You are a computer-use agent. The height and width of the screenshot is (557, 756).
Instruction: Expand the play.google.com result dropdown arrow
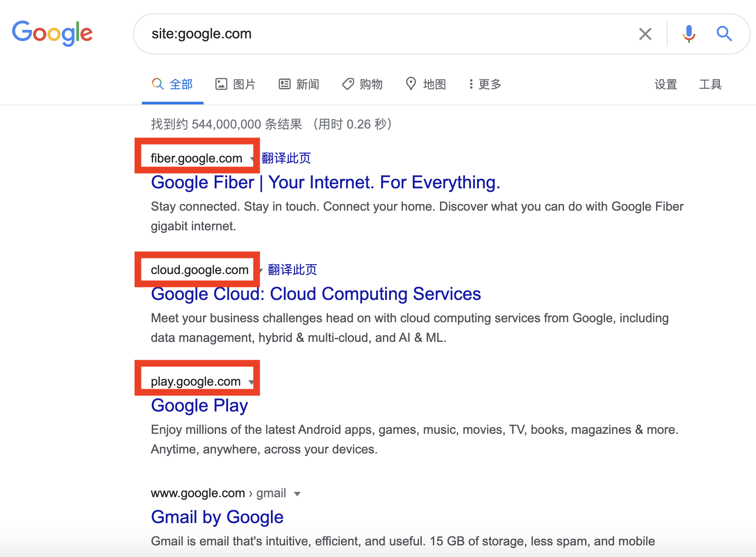click(251, 382)
